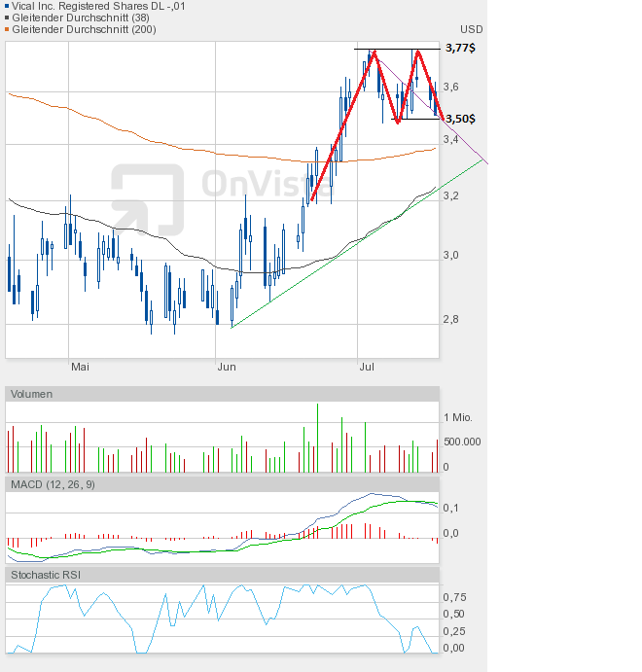Click the 3,4 price axis label
642x672 pixels.
450,139
